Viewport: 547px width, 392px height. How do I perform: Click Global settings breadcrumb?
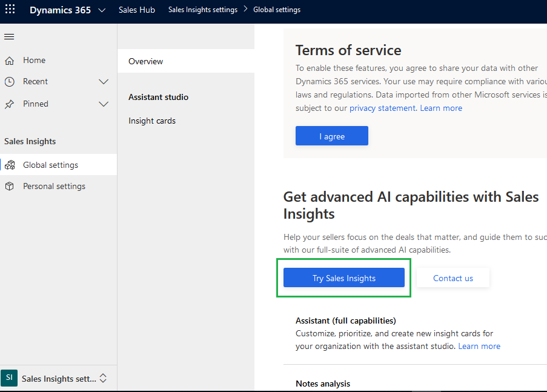[277, 10]
